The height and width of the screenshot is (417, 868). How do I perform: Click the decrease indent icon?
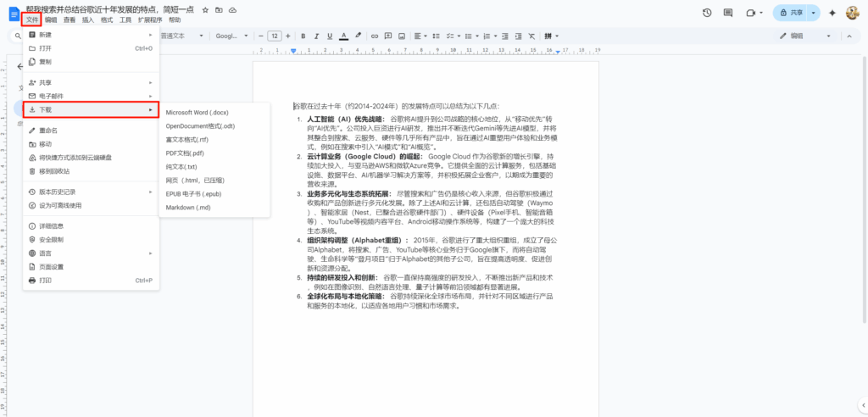[505, 36]
